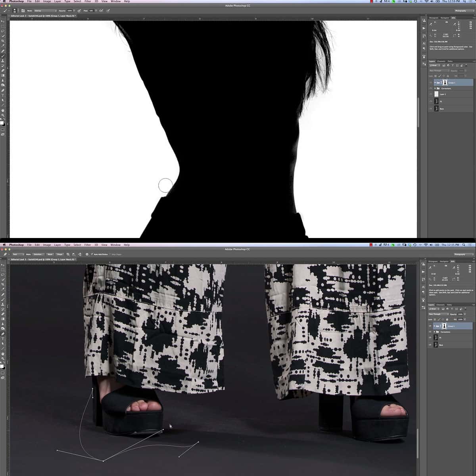Viewport: 476px width, 476px height.
Task: Open the path operations icon in bottom options bar
Action: (x=68, y=254)
